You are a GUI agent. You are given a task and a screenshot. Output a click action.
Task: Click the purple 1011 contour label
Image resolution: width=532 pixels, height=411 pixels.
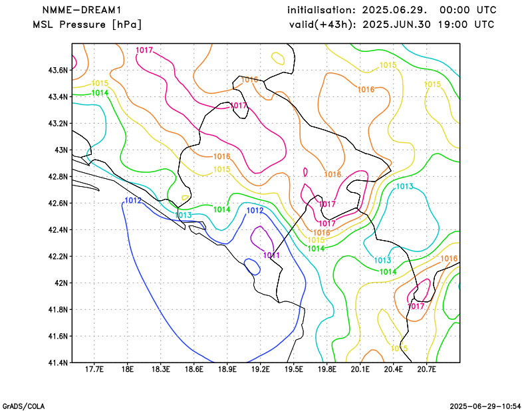click(x=271, y=255)
